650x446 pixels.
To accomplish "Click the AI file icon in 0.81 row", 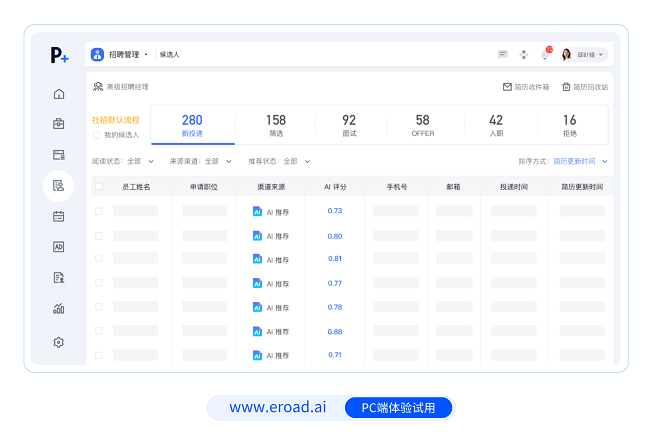I will tap(257, 259).
